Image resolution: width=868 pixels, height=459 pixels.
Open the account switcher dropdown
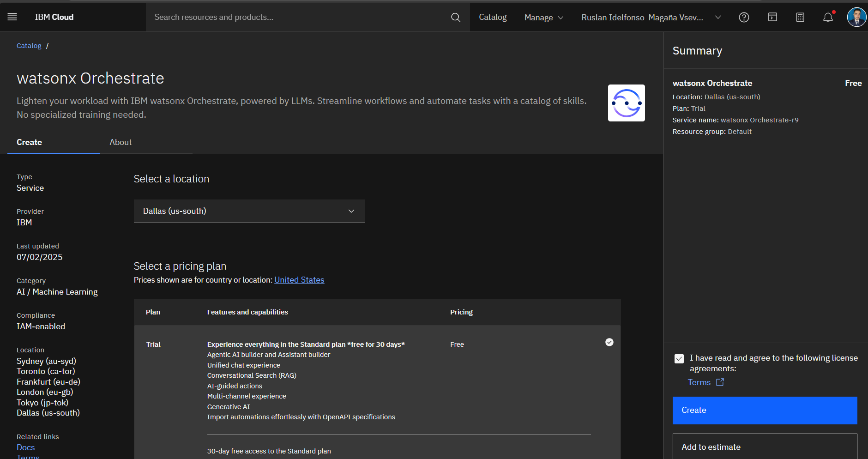click(x=651, y=17)
